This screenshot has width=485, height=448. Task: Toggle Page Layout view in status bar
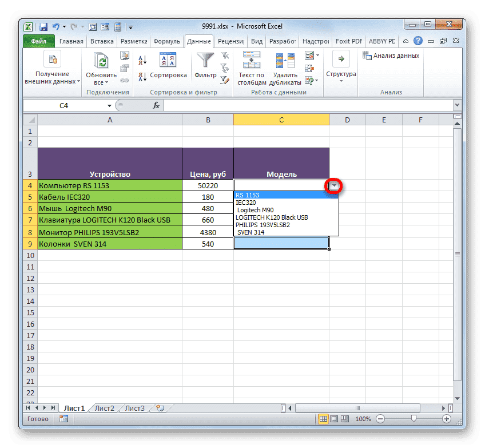click(x=334, y=419)
